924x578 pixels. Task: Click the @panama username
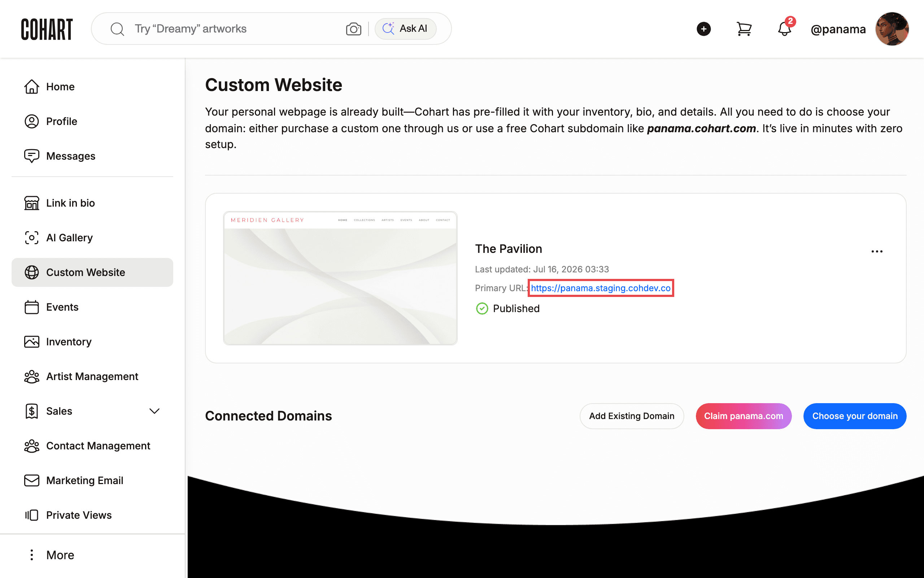pyautogui.click(x=838, y=29)
